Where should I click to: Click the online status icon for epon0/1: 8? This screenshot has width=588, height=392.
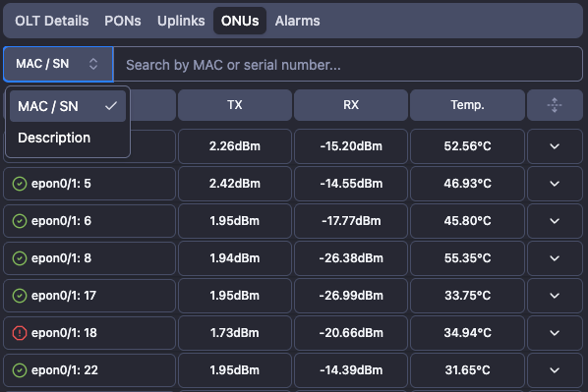tap(20, 258)
